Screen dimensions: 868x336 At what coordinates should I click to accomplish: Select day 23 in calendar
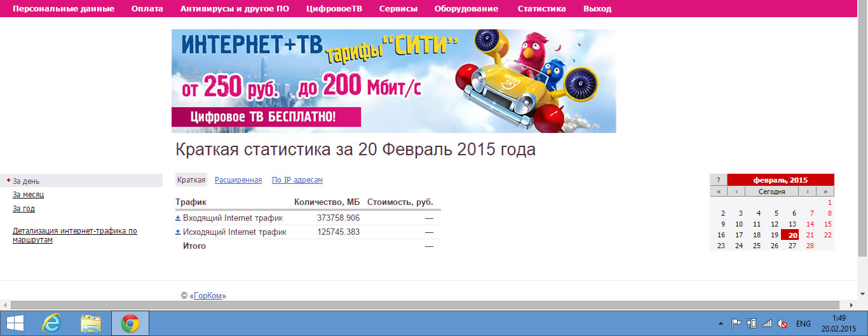(x=721, y=246)
